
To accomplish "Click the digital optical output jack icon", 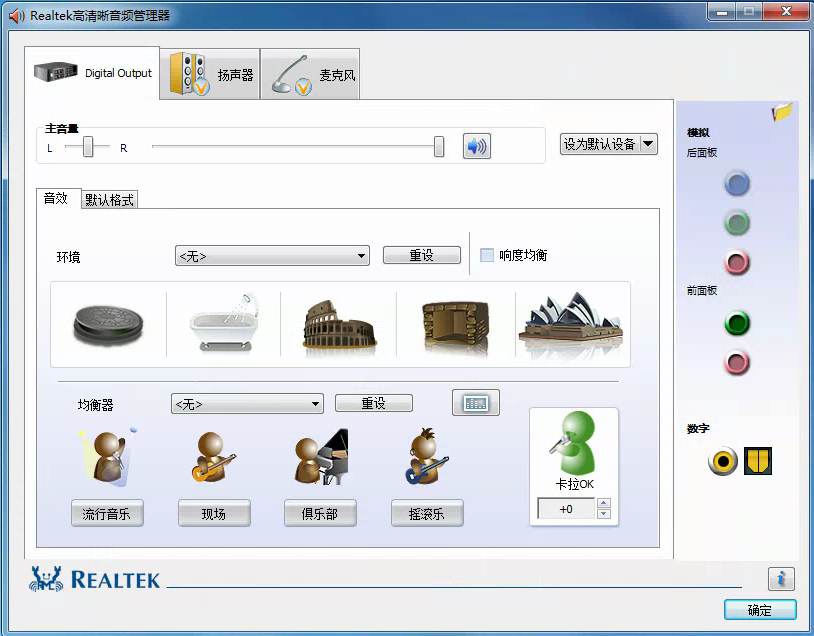I will click(x=722, y=461).
